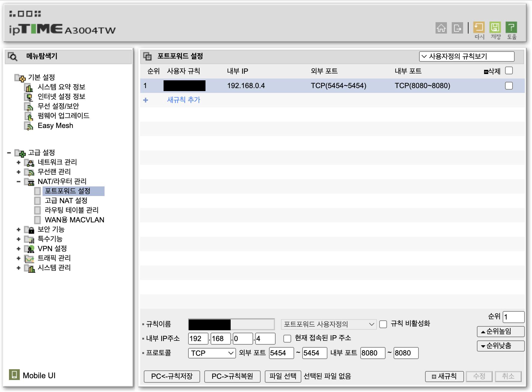Expand the 보안 기능 tree node
This screenshot has height=392, width=532.
click(19, 230)
